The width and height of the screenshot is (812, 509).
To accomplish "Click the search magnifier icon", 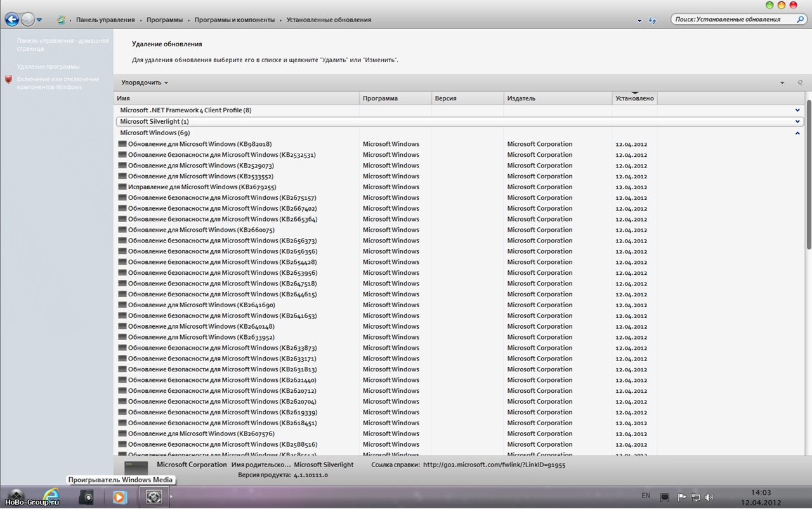I will click(x=801, y=20).
